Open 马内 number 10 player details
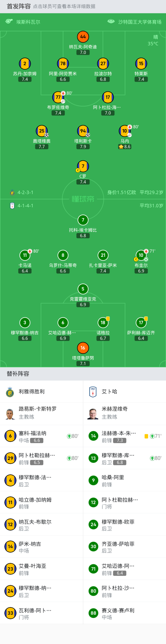 pos(125,131)
